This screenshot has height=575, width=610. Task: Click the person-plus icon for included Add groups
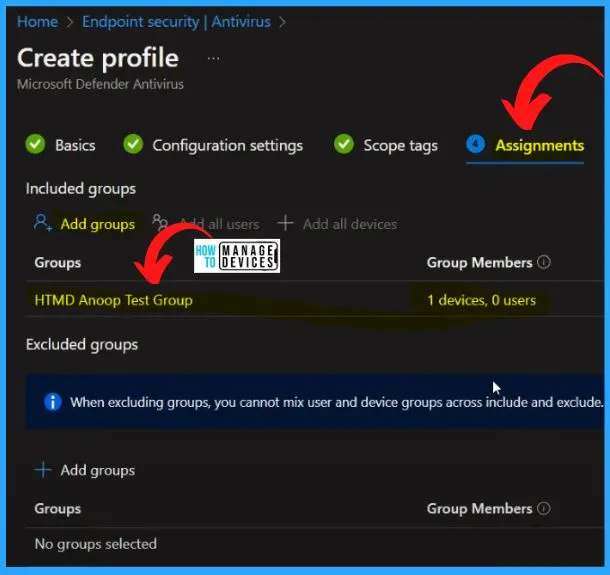pos(42,223)
